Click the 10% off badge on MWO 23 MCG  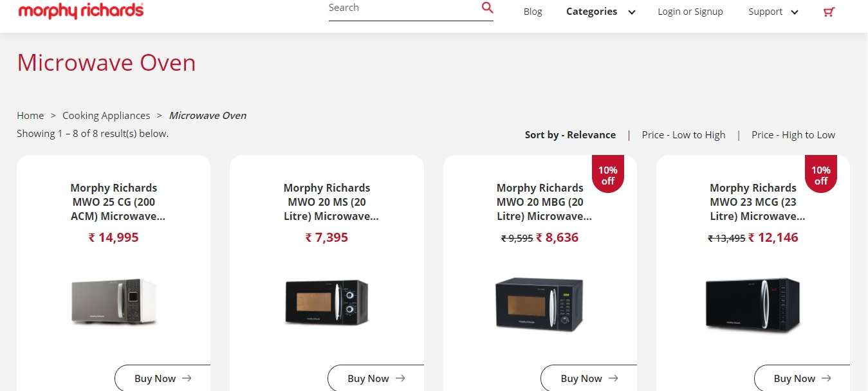point(820,175)
